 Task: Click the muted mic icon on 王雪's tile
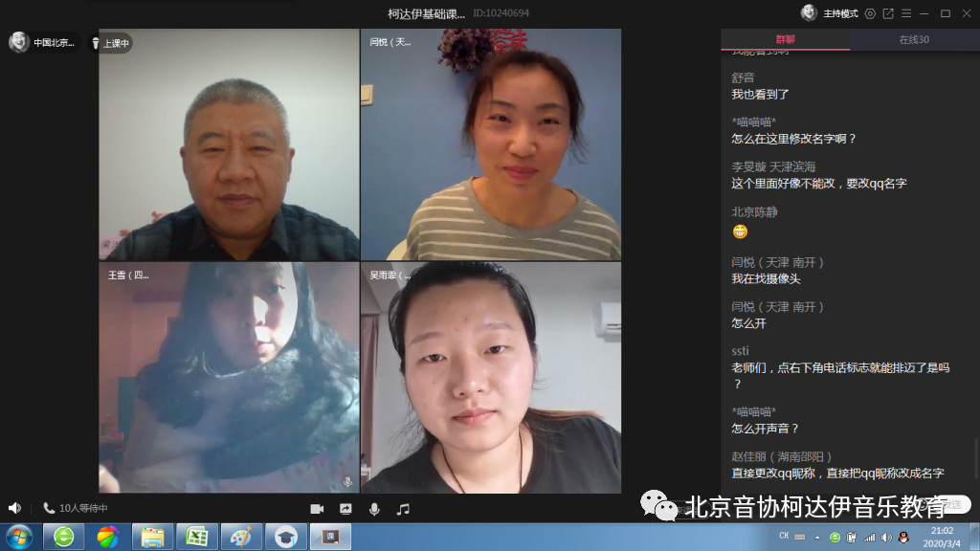pos(347,482)
